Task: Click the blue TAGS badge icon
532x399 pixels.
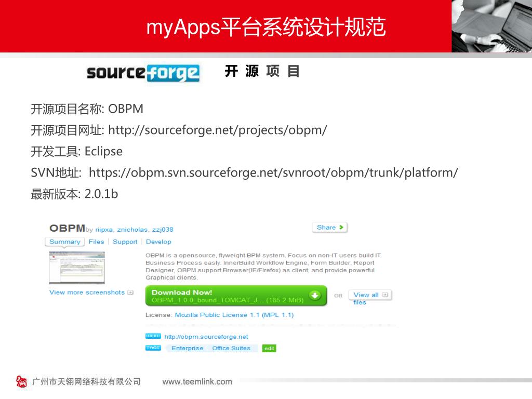Action: 153,348
